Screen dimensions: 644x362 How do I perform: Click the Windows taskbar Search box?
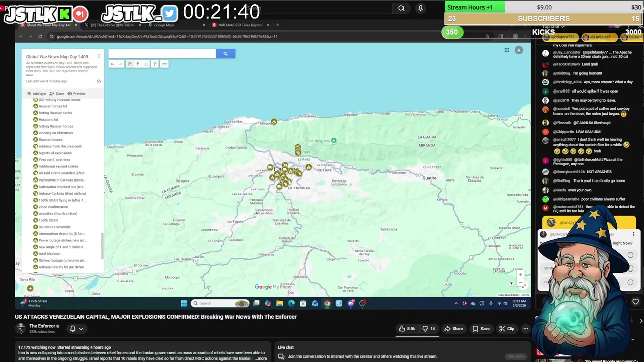pos(220,303)
